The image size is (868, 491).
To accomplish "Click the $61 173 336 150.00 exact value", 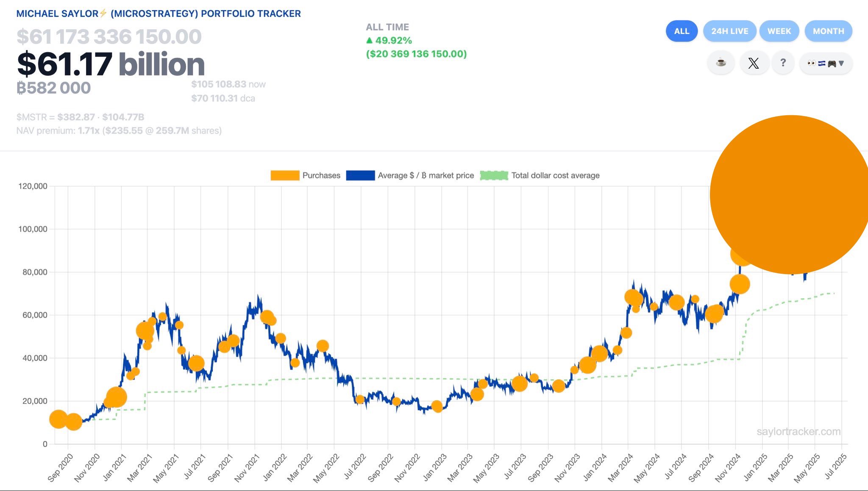I will (x=109, y=36).
